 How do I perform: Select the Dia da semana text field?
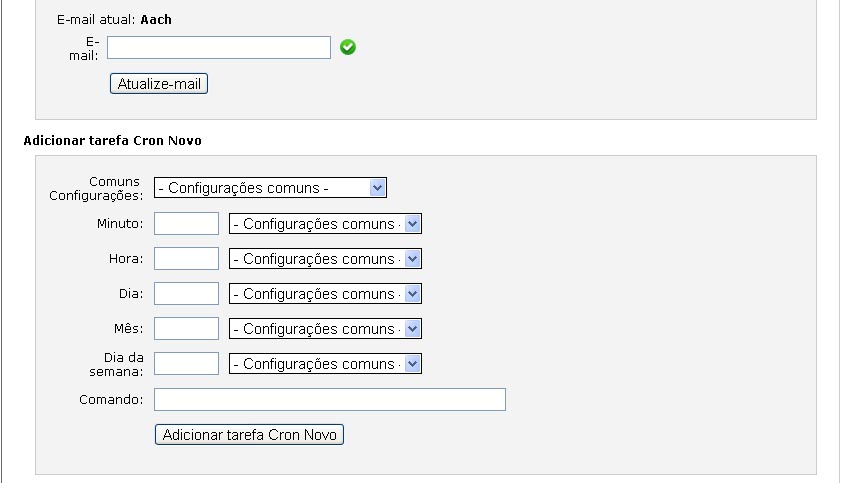tap(186, 364)
